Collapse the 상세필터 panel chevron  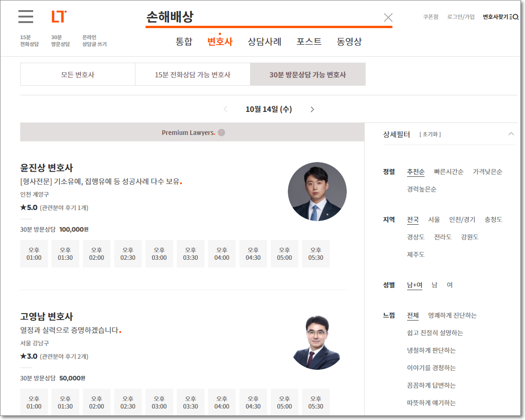click(x=511, y=134)
